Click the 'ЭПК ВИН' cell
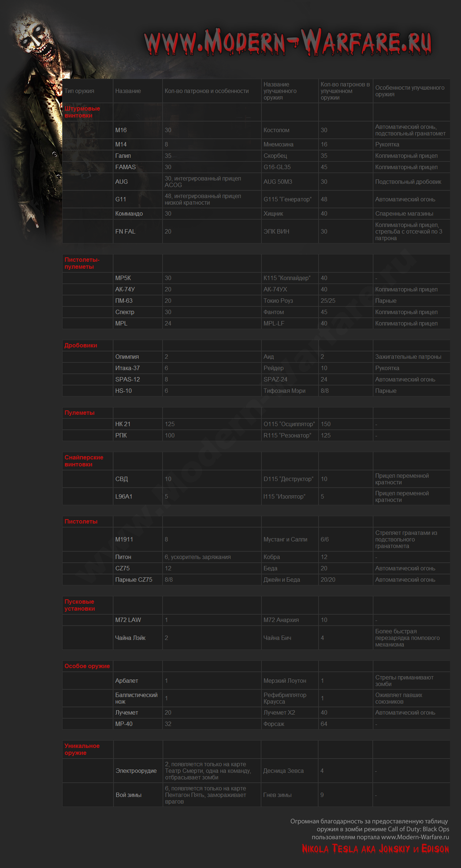The width and height of the screenshot is (461, 868). [290, 232]
